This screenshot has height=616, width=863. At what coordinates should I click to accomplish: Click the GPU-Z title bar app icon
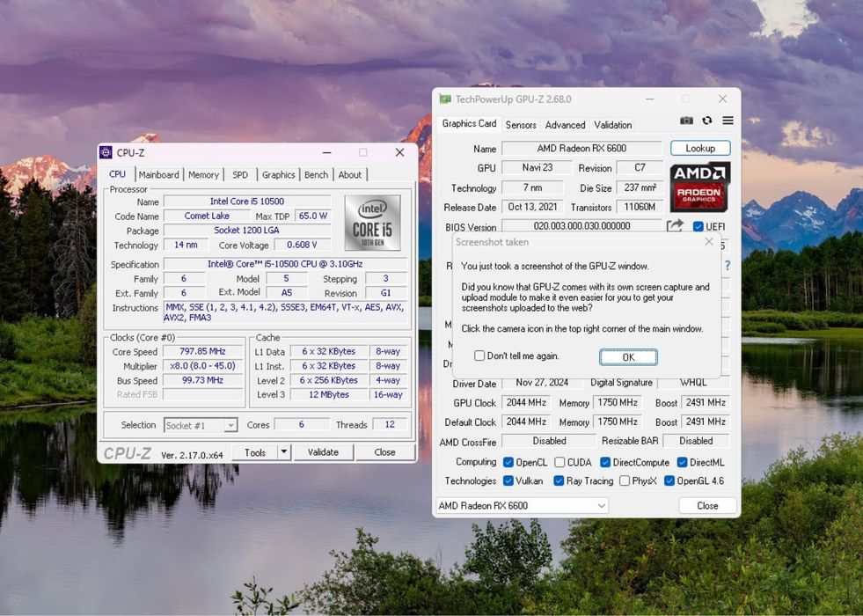pyautogui.click(x=445, y=99)
